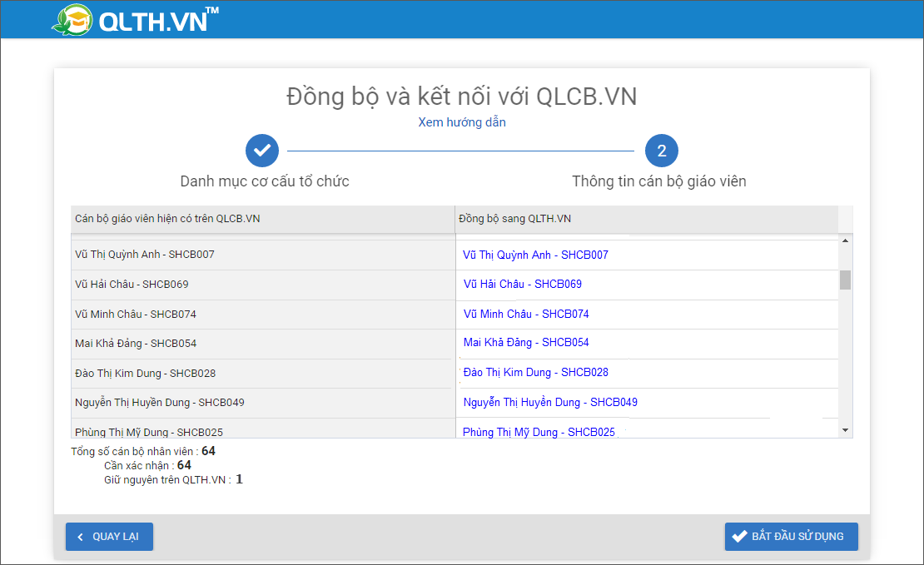Go back with QUAY LẠI button
Viewport: 924px width, 565px height.
109,537
